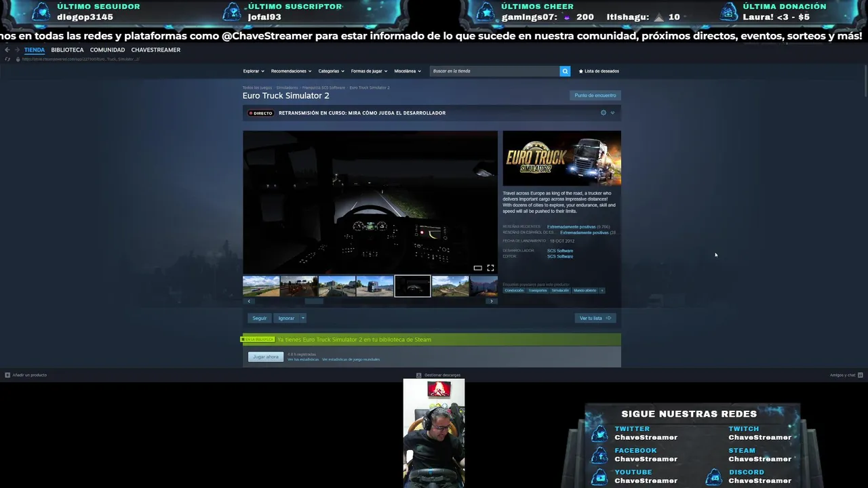Viewport: 868px width, 488px height.
Task: Open the CHAVESTREAMER profile tab
Action: pyautogui.click(x=156, y=50)
